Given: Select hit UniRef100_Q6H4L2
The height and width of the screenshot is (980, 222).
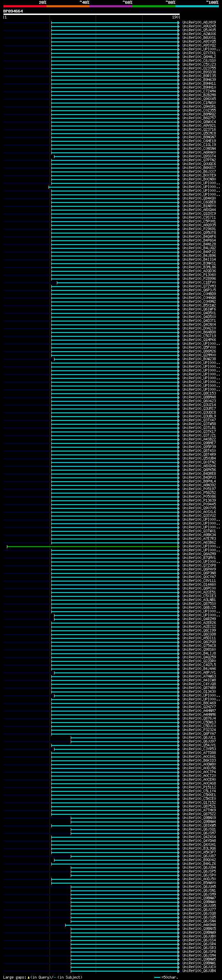Looking at the screenshot, I should point(199,57).
